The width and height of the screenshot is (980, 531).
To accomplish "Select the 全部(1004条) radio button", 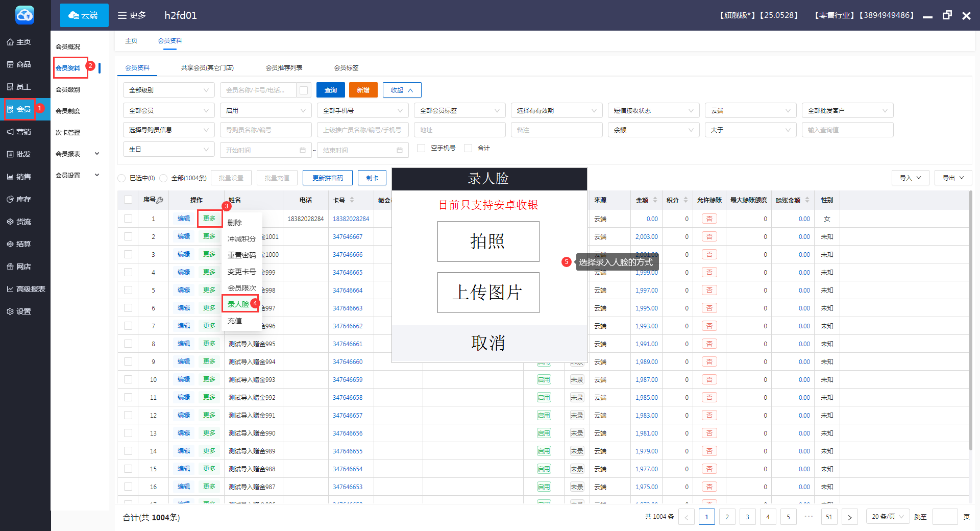I will coord(163,178).
